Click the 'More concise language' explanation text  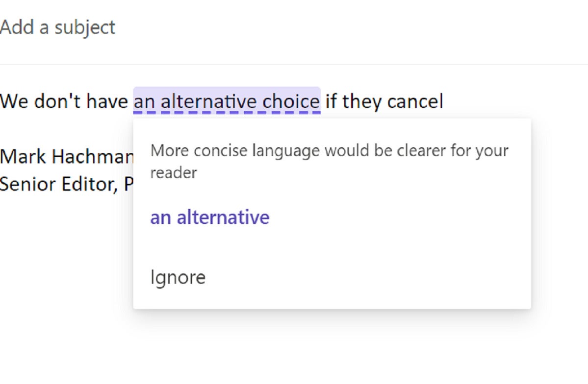(329, 162)
